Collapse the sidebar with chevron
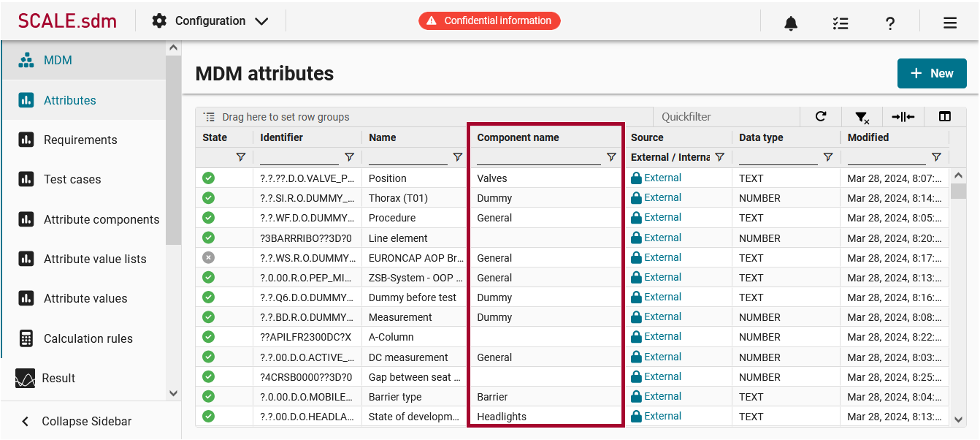The image size is (980, 440). [26, 421]
